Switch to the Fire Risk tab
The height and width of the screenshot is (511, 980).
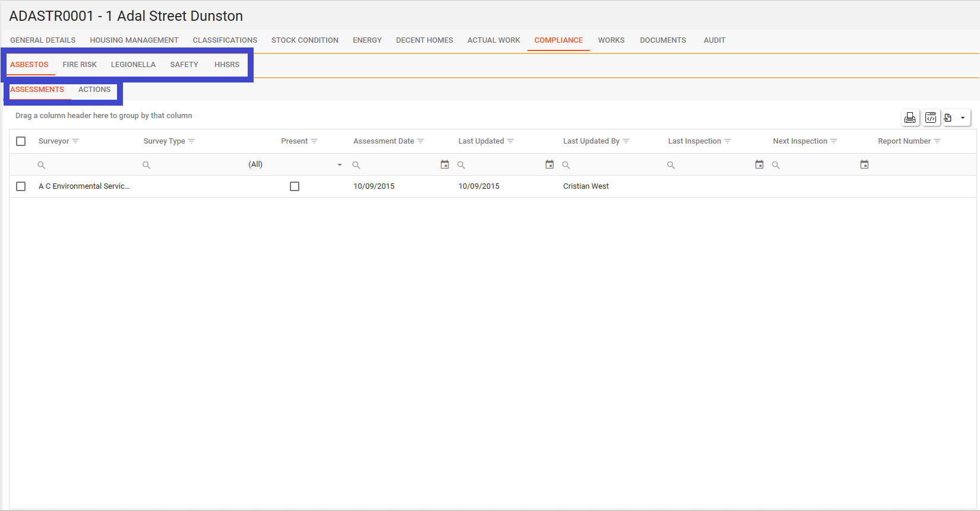(x=80, y=65)
